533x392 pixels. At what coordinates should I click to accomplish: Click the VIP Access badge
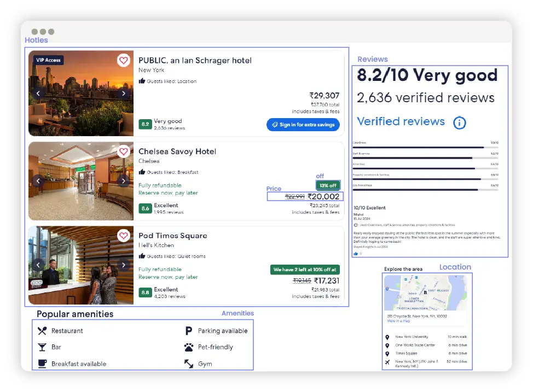click(x=48, y=60)
